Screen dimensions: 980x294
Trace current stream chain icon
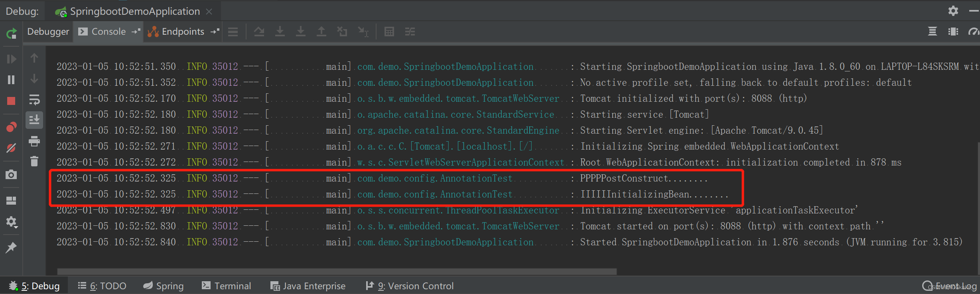click(410, 32)
